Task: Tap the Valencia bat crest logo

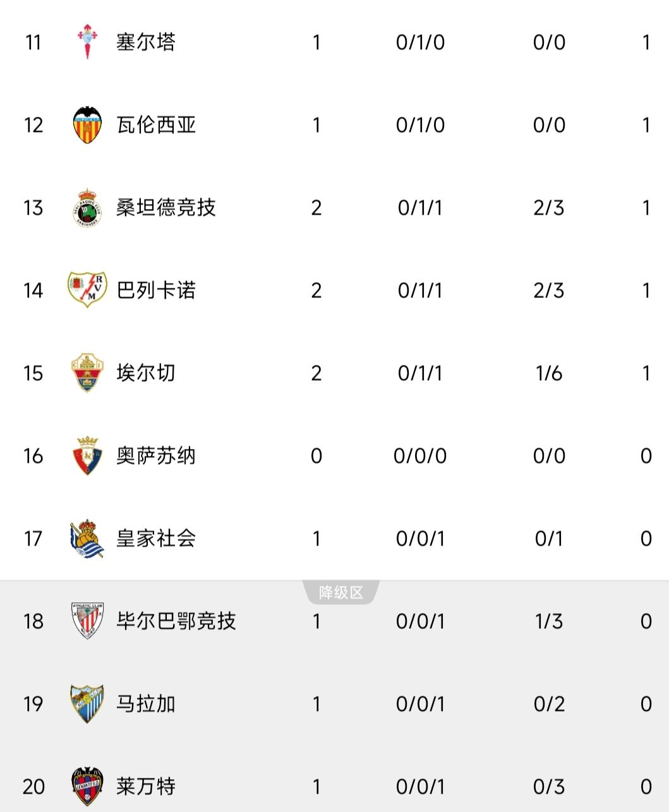Action: point(87,124)
